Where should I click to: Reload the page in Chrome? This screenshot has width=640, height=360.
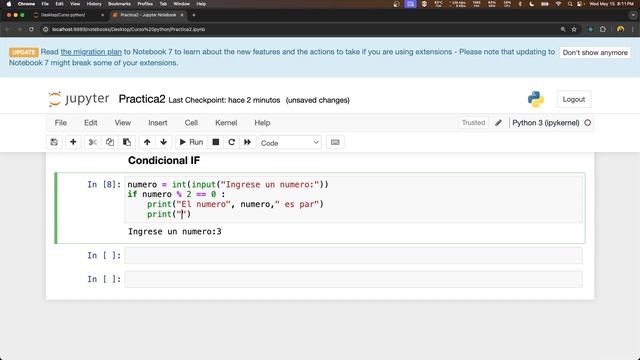[x=31, y=29]
